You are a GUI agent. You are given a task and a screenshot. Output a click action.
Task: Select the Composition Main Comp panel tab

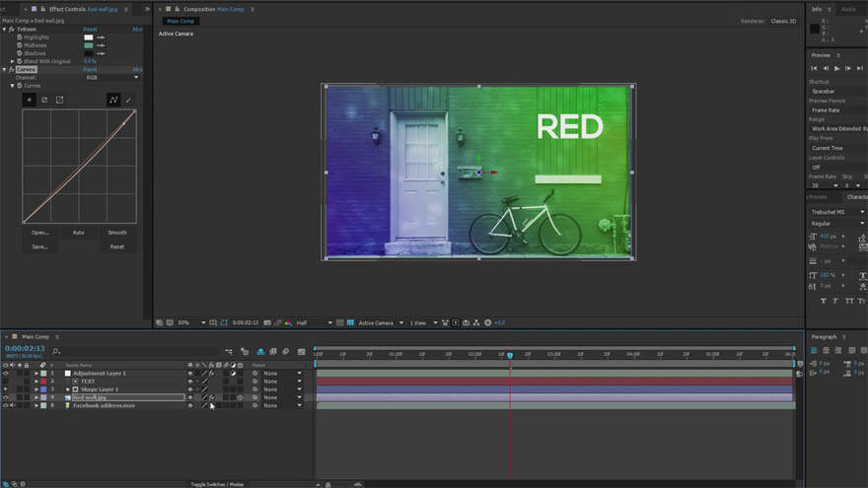coord(214,9)
